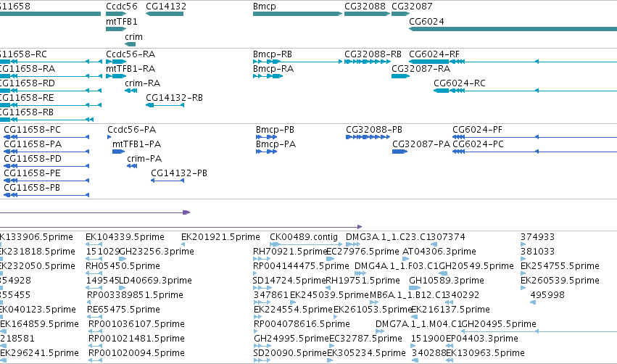Select protein CG6024-PC
The height and width of the screenshot is (364, 617).
point(478,144)
